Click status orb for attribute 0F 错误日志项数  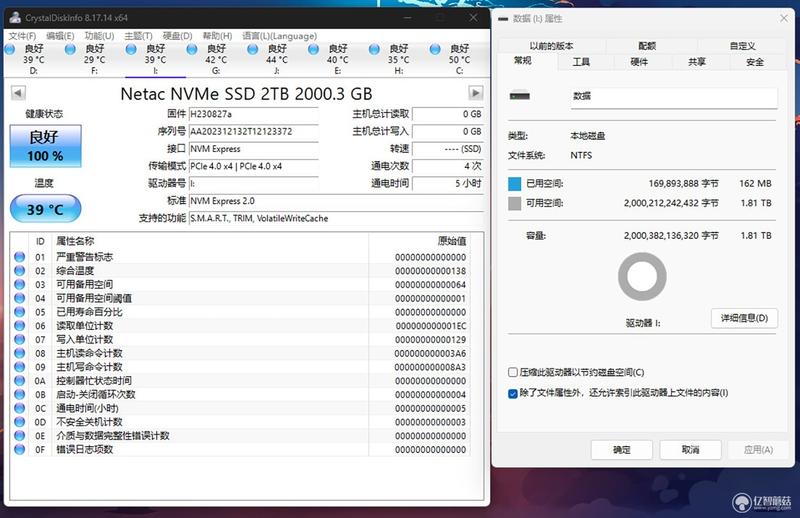coord(19,450)
